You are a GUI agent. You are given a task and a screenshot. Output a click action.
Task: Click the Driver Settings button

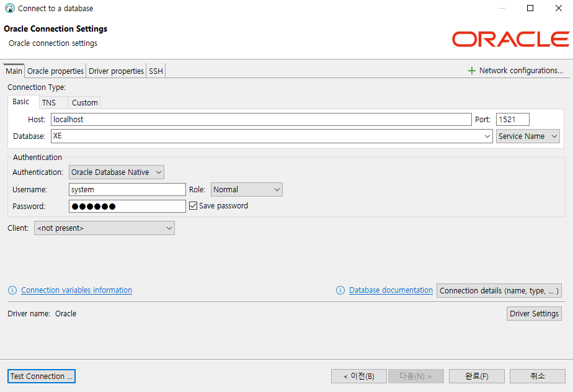coord(534,314)
